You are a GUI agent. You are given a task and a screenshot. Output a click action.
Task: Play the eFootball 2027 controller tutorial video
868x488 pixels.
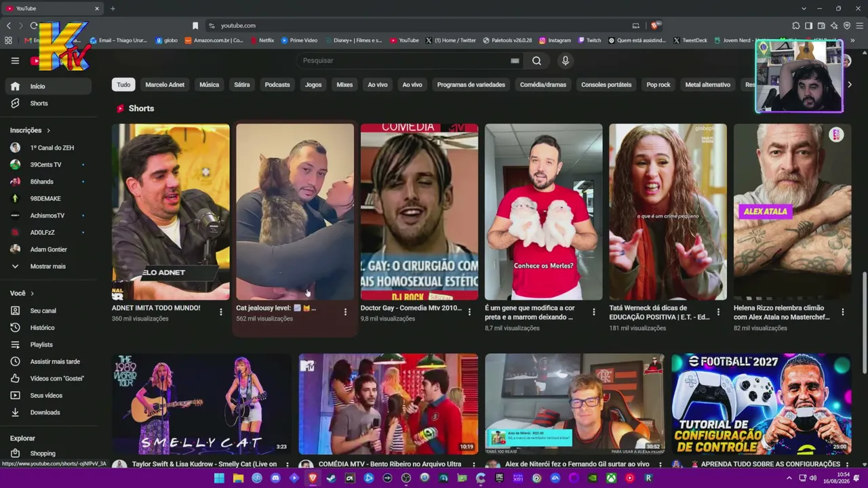point(761,403)
